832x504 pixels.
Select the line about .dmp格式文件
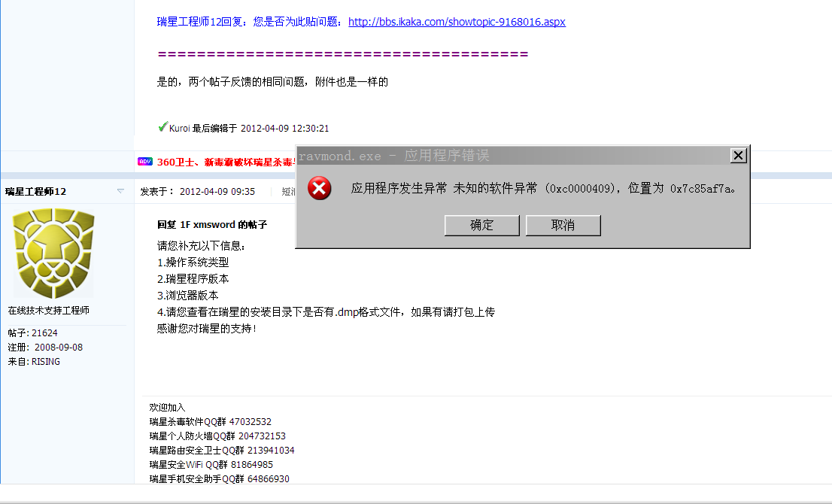(326, 312)
